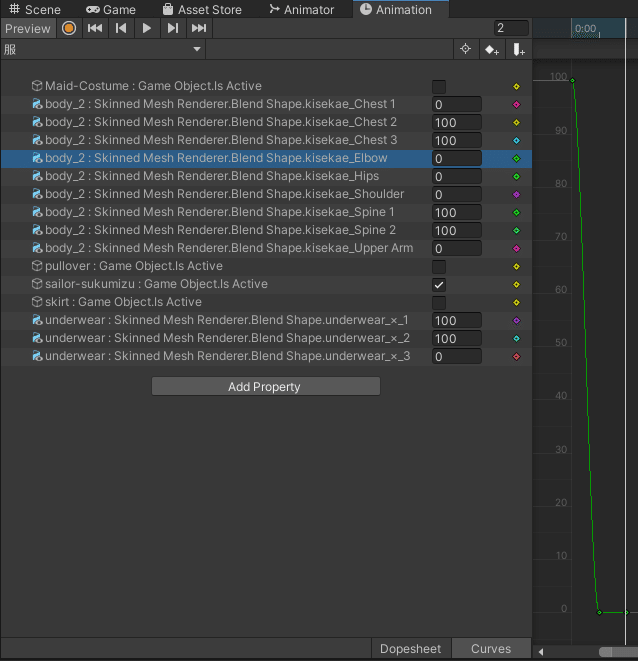Screen dimensions: 638x661
Task: Click keyframe diamond for sailor-sukumizu row
Action: click(x=516, y=285)
